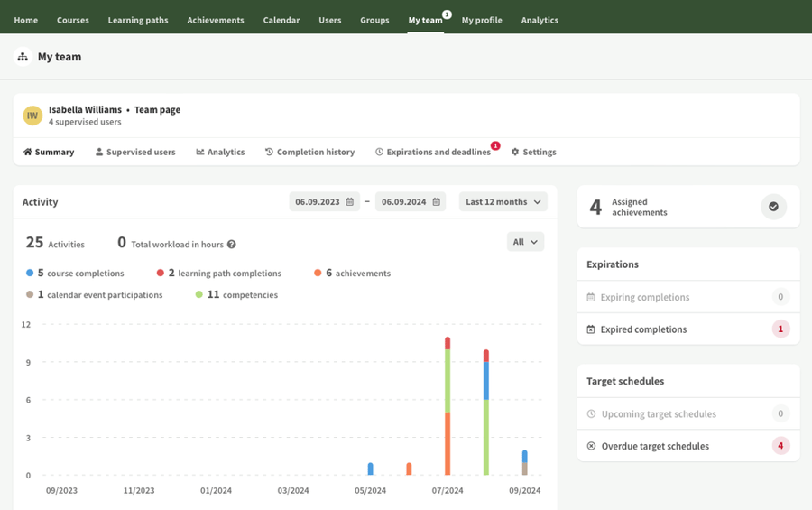Click the chart bar at 09/2024
The image size is (812, 510).
[x=524, y=462]
